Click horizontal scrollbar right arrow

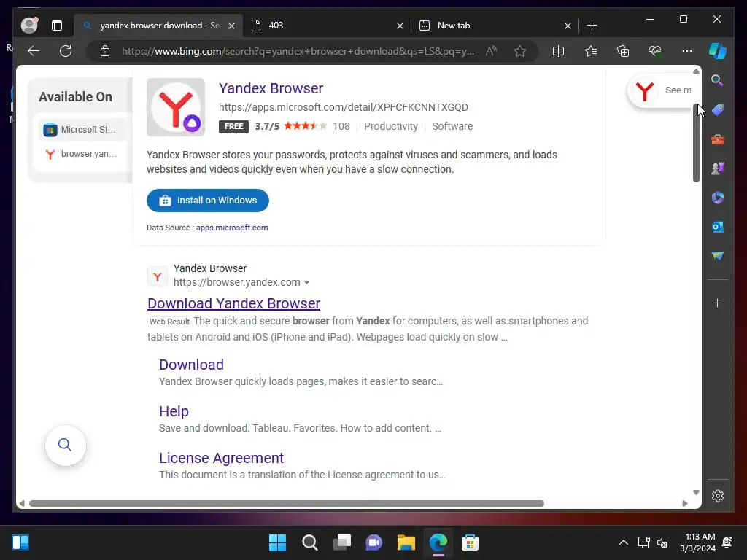tap(685, 503)
